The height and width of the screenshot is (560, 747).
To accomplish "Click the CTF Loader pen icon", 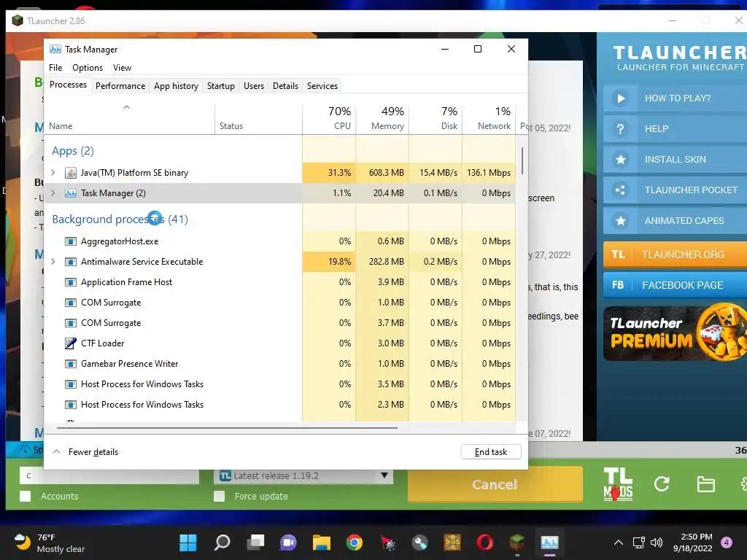I will pos(71,343).
